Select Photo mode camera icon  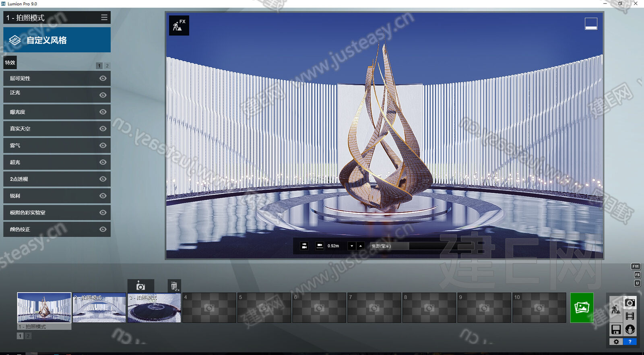pyautogui.click(x=630, y=303)
